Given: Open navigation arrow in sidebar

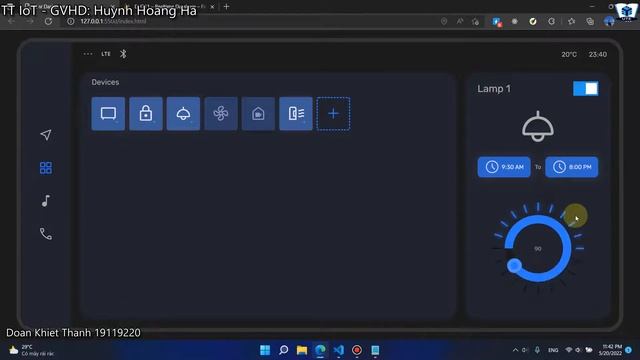Looking at the screenshot, I should pyautogui.click(x=46, y=135).
